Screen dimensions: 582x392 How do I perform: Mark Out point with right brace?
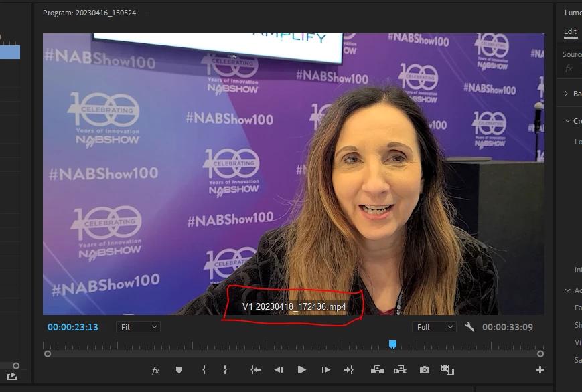225,370
